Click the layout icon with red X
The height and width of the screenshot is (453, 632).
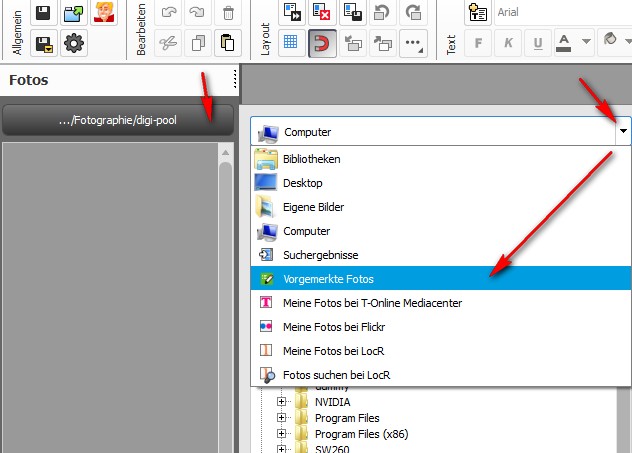coord(322,12)
